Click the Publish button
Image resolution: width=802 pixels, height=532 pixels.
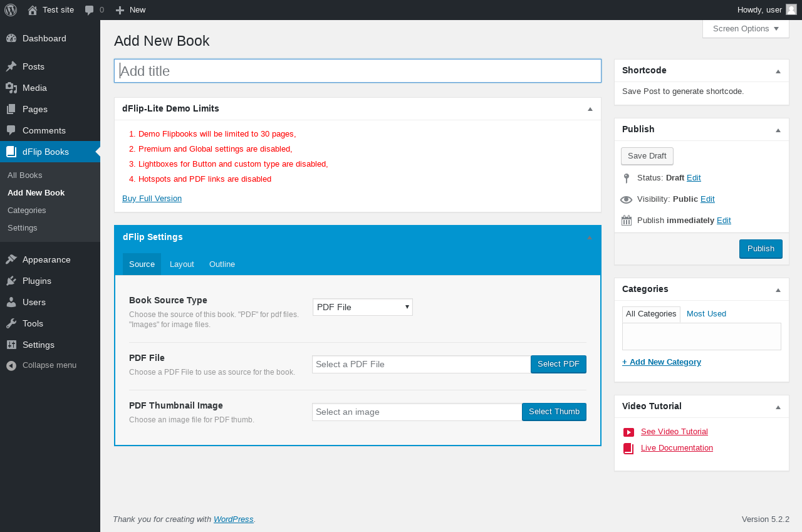point(761,249)
